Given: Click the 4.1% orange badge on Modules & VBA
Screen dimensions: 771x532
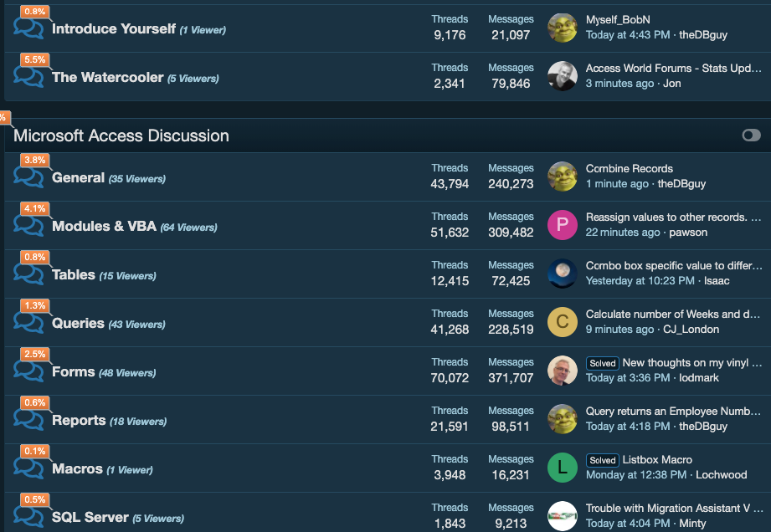Looking at the screenshot, I should 35,209.
